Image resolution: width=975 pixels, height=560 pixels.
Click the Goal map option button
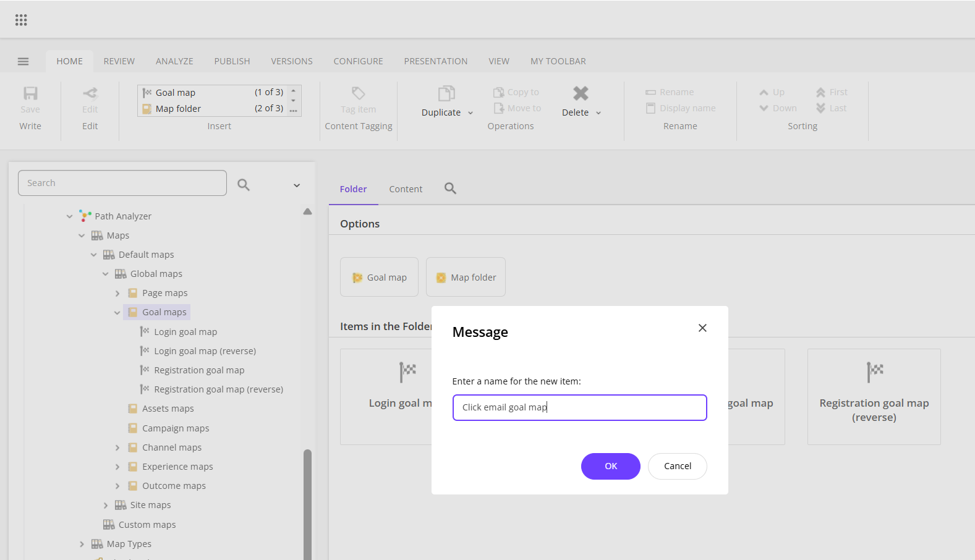(380, 277)
